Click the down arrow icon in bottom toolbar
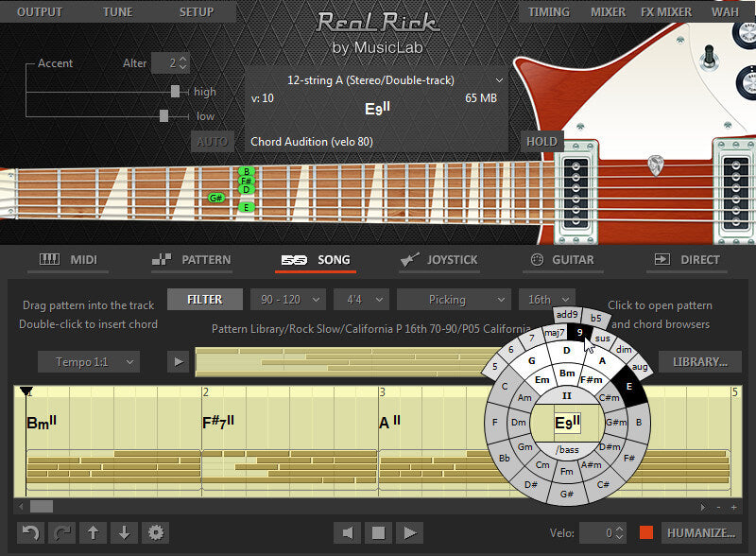This screenshot has width=756, height=556. [123, 532]
